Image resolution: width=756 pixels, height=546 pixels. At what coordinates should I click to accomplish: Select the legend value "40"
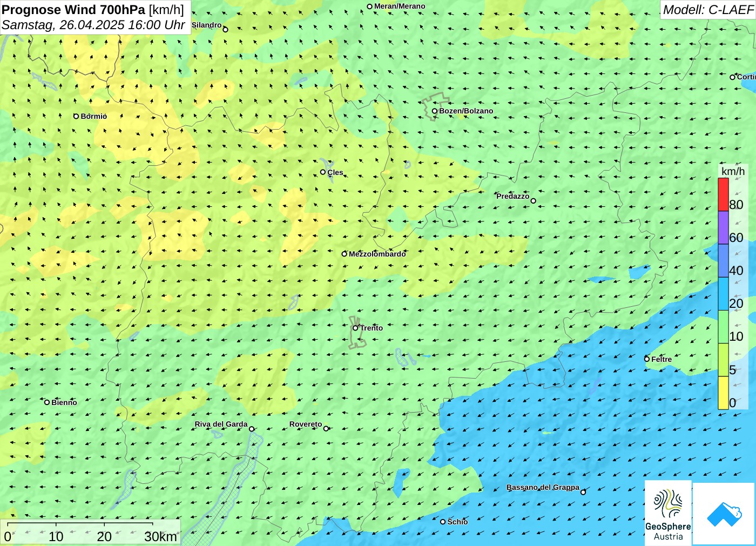click(x=736, y=271)
